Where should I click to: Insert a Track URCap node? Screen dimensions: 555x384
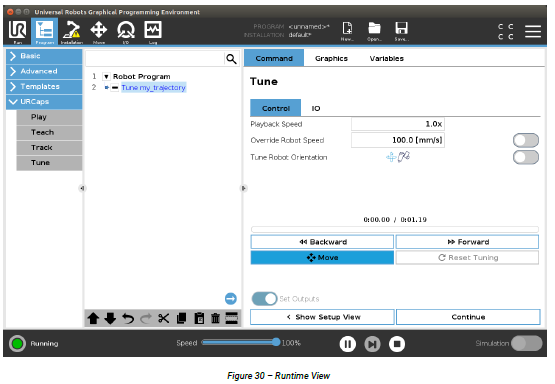click(x=49, y=147)
